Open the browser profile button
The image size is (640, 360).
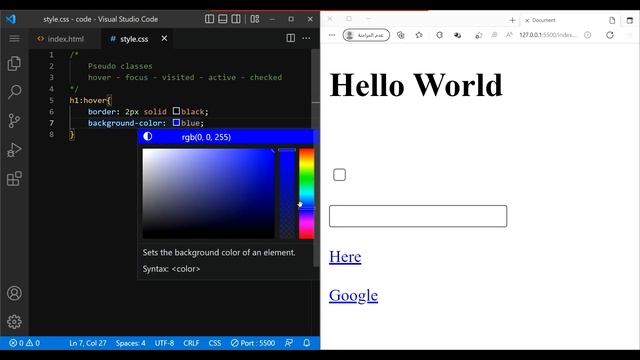(x=366, y=35)
